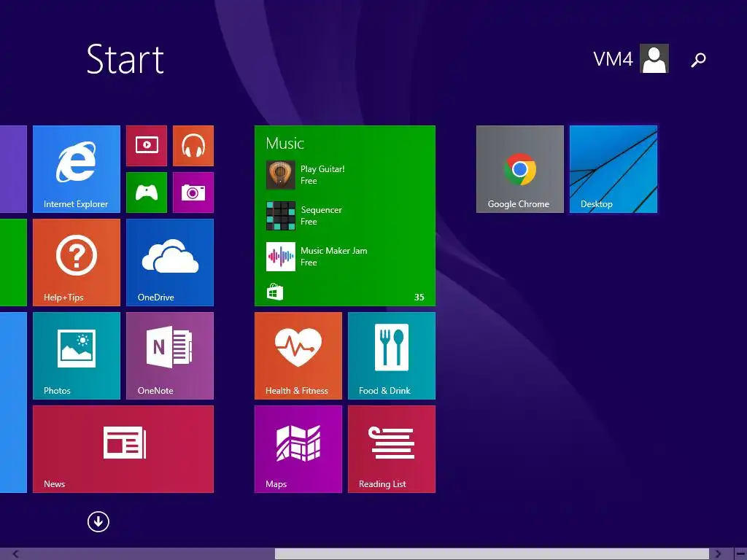Viewport: 747px width, 560px height.
Task: Click the VM4 username text
Action: 613,60
